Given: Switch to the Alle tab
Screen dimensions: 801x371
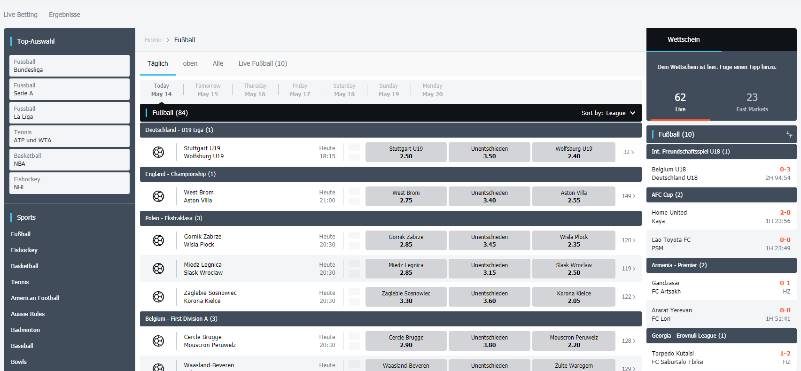Looking at the screenshot, I should click(218, 64).
